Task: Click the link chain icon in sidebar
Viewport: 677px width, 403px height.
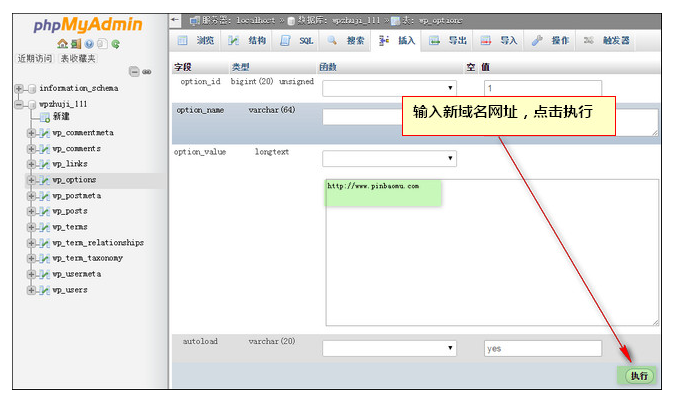Action: click(x=147, y=71)
